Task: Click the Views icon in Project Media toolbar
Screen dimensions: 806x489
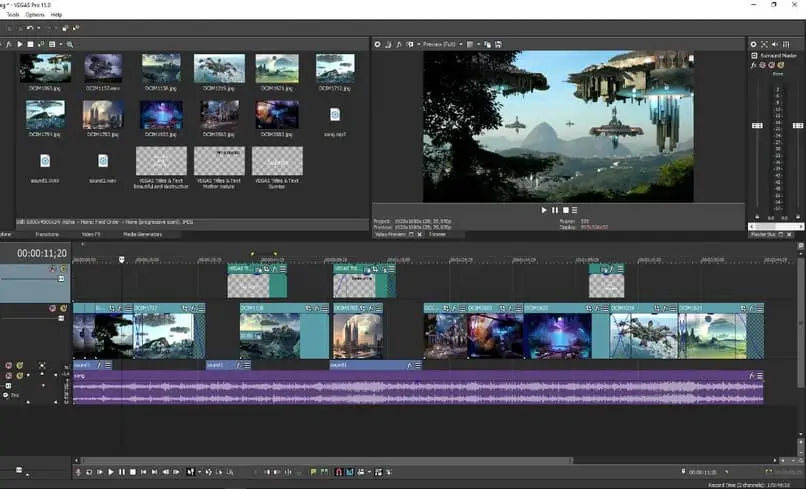Action: coord(52,44)
